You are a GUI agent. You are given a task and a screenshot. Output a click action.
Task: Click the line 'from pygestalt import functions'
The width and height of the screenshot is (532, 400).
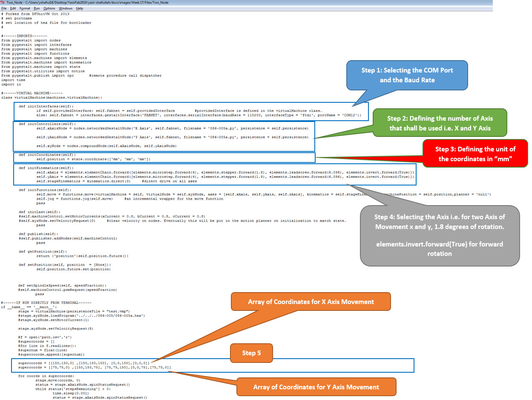pos(35,53)
